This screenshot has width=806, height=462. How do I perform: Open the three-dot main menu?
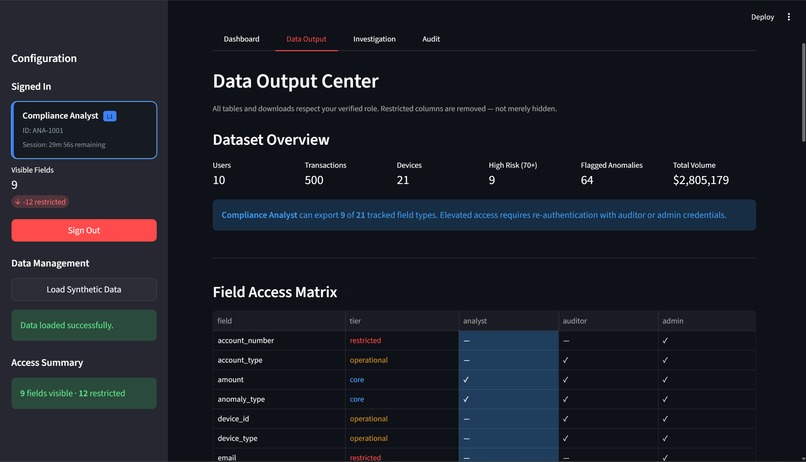[789, 17]
